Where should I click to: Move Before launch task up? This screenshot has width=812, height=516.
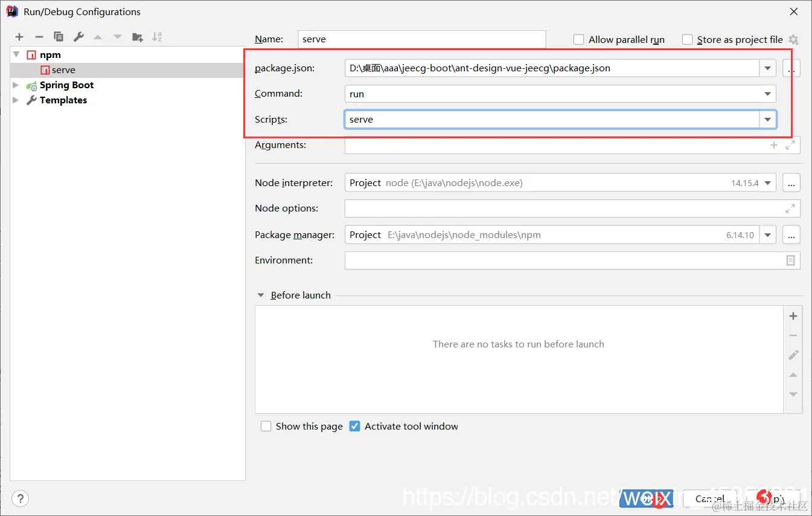click(x=793, y=375)
